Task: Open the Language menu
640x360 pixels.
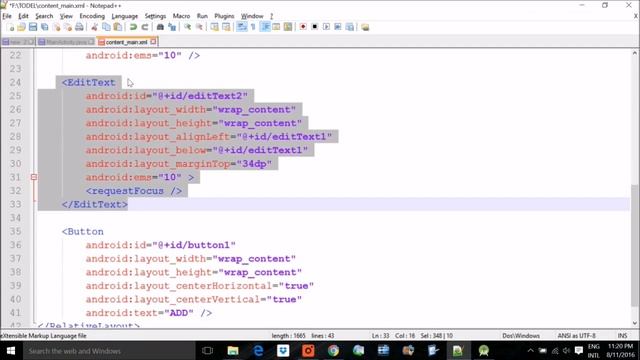Action: pos(124,16)
